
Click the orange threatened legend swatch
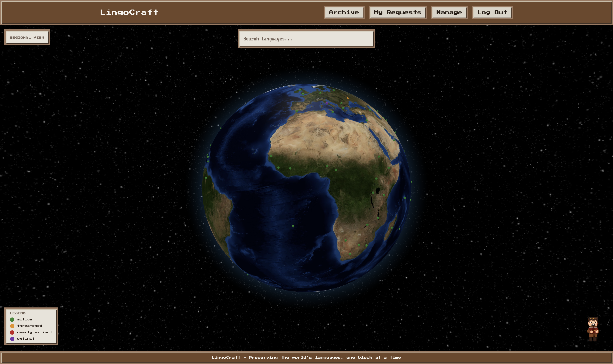[x=12, y=326]
